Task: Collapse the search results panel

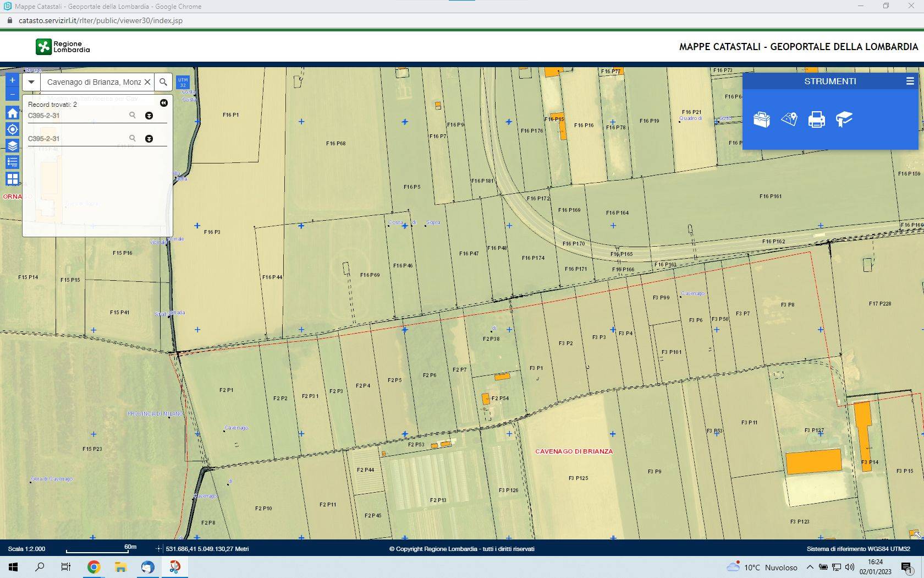Action: point(163,103)
